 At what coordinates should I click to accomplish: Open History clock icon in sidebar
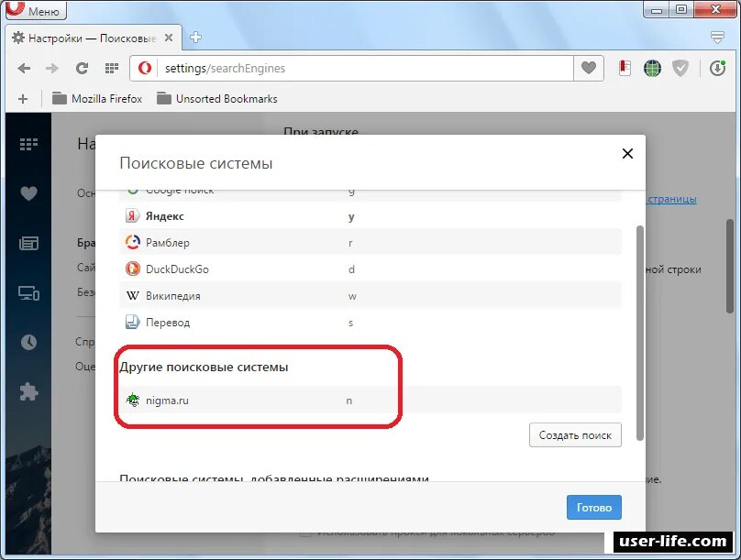28,342
